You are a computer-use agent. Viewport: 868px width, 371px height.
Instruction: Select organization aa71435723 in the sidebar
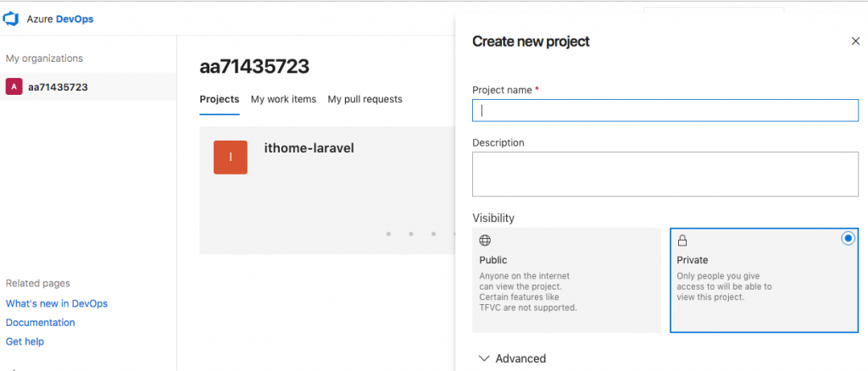click(x=58, y=86)
